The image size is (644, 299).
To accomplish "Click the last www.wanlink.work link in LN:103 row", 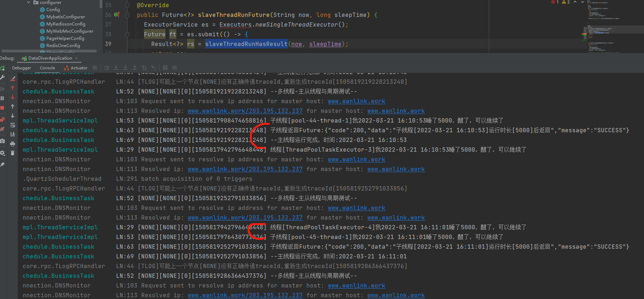I will click(356, 286).
